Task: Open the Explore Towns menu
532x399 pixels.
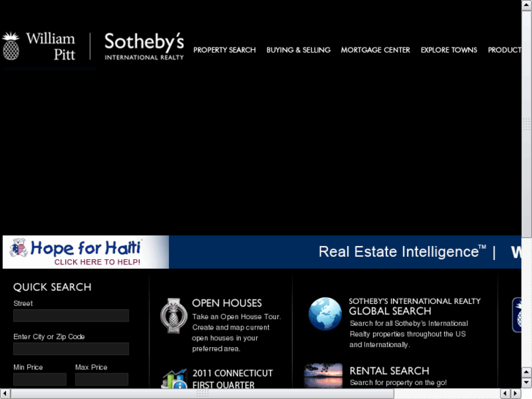Action: (449, 50)
